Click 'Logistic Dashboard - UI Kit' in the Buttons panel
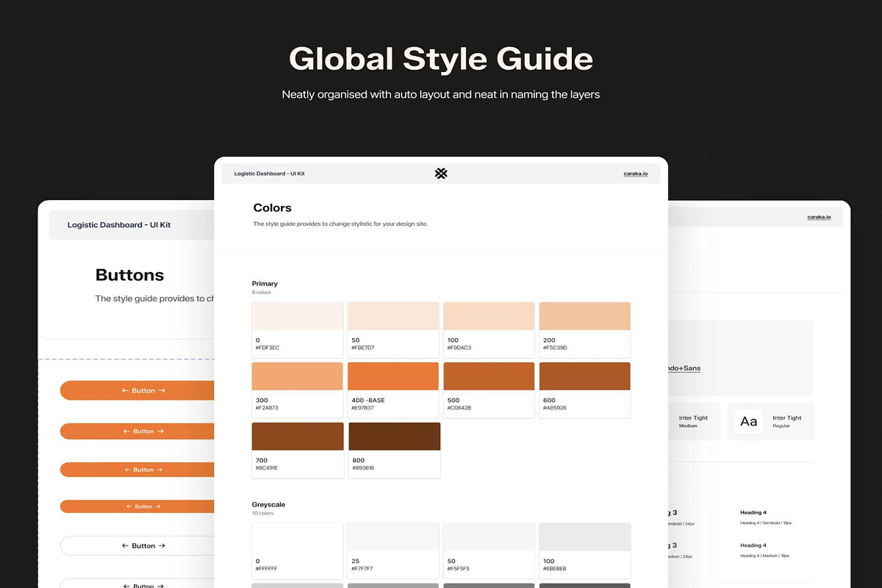 [119, 225]
